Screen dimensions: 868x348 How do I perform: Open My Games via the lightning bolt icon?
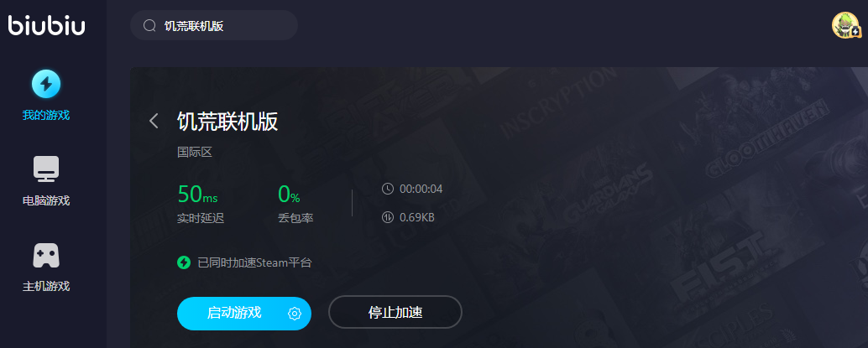[46, 84]
